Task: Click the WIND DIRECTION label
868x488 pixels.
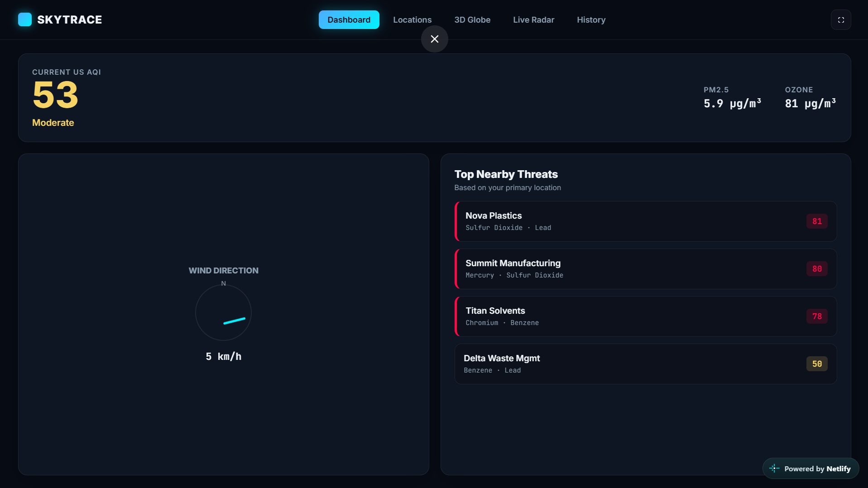Action: click(224, 271)
